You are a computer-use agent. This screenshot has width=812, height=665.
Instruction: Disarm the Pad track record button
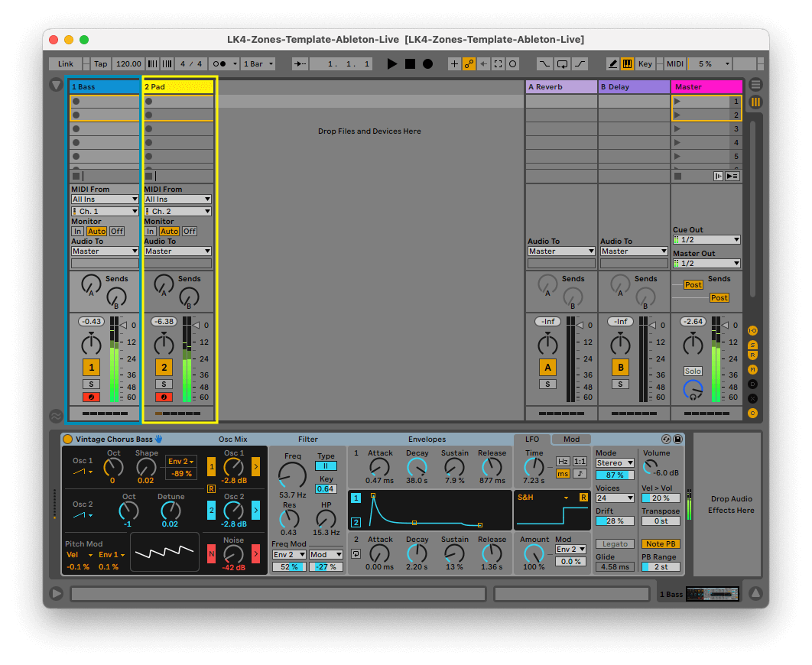point(164,397)
